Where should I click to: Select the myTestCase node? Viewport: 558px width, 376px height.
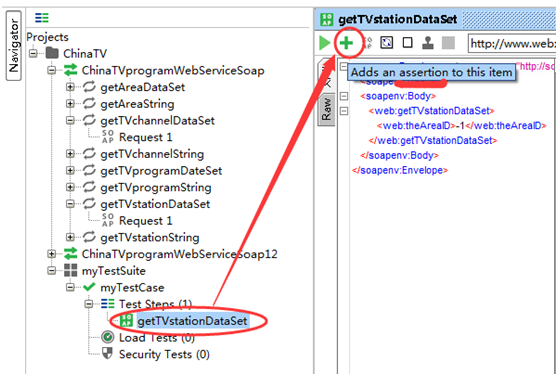(x=132, y=287)
